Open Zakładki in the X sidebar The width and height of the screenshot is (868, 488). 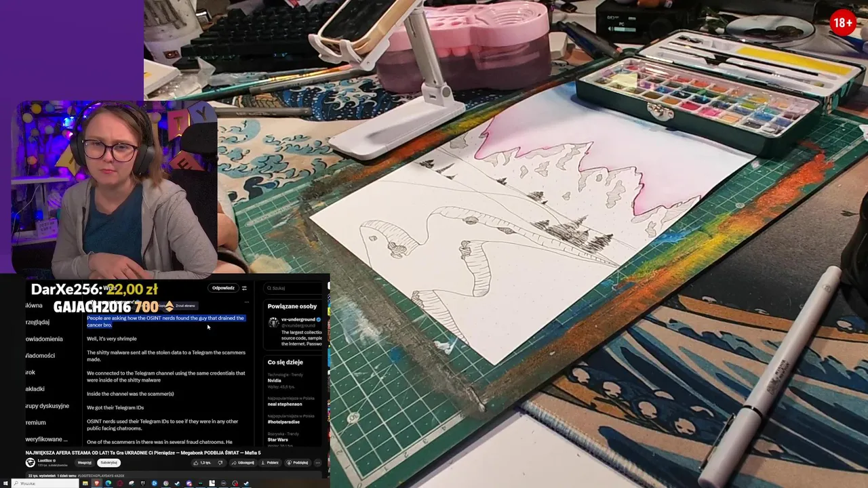click(35, 389)
